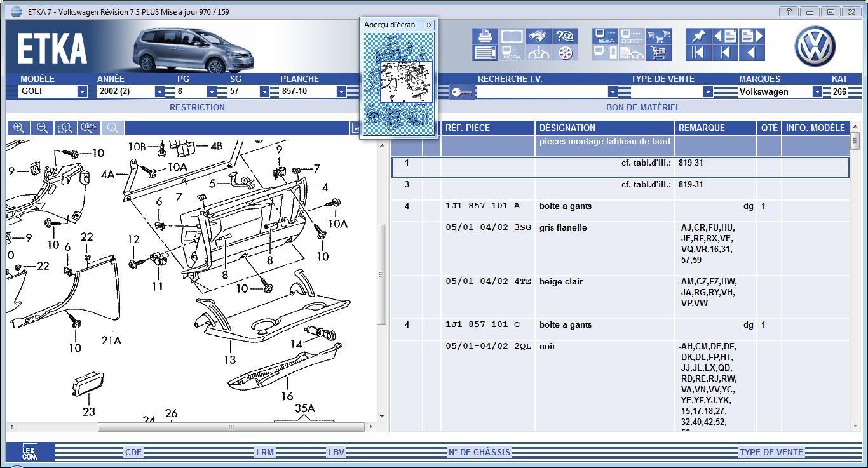
Task: Click the pushpin bookmark icon
Action: coord(698,36)
